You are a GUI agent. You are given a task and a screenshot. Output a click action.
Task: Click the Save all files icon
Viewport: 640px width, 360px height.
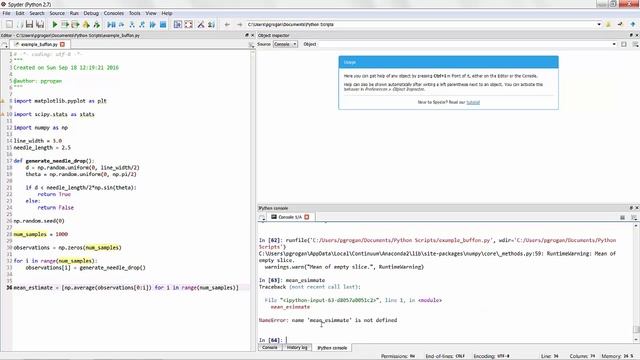click(x=40, y=24)
